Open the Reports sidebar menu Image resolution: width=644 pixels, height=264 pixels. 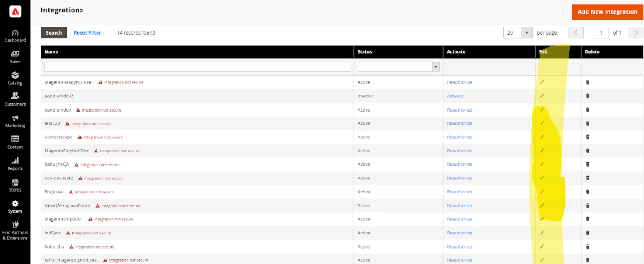click(15, 164)
